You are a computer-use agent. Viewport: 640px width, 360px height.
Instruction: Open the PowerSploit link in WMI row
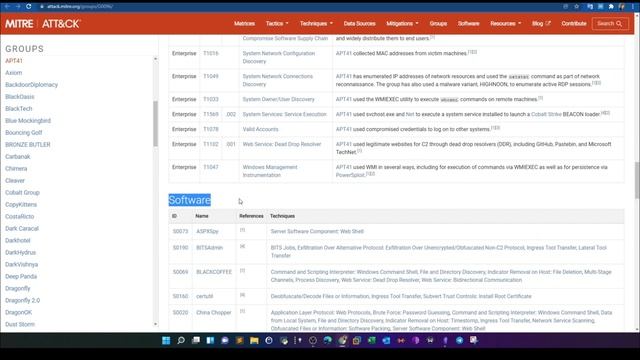coord(350,176)
